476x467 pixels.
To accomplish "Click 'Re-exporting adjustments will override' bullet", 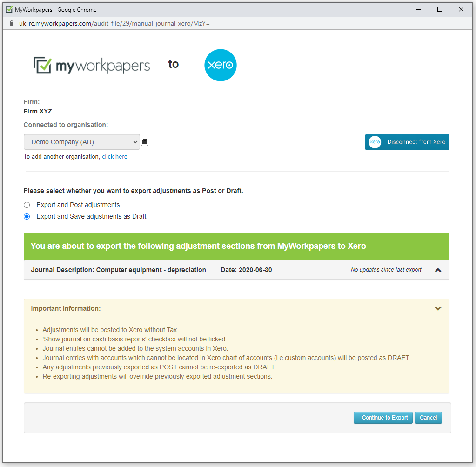I will pyautogui.click(x=157, y=376).
